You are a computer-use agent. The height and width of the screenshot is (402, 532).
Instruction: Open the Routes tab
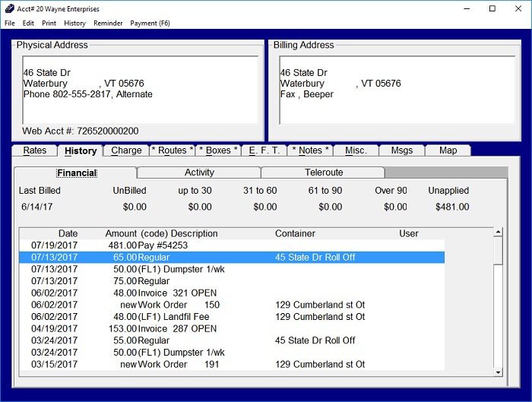click(x=172, y=150)
